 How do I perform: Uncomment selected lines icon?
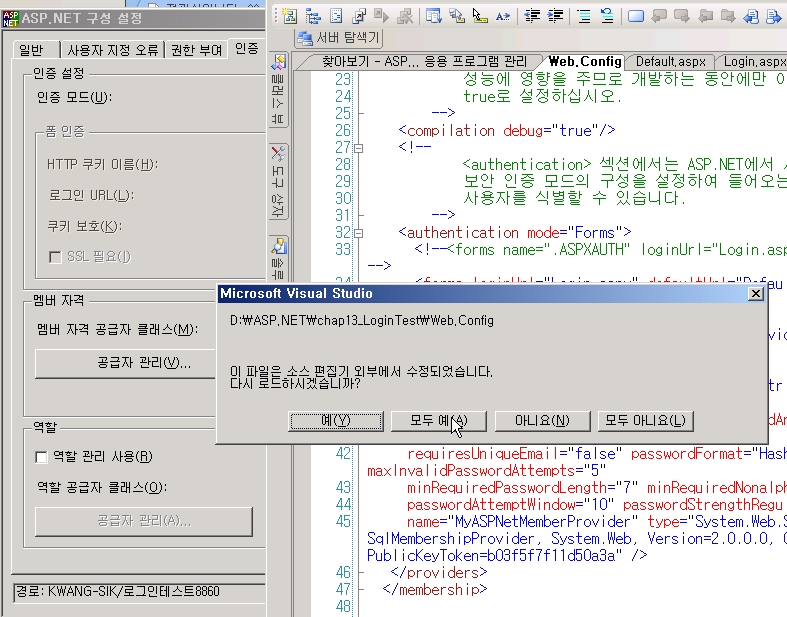click(607, 16)
